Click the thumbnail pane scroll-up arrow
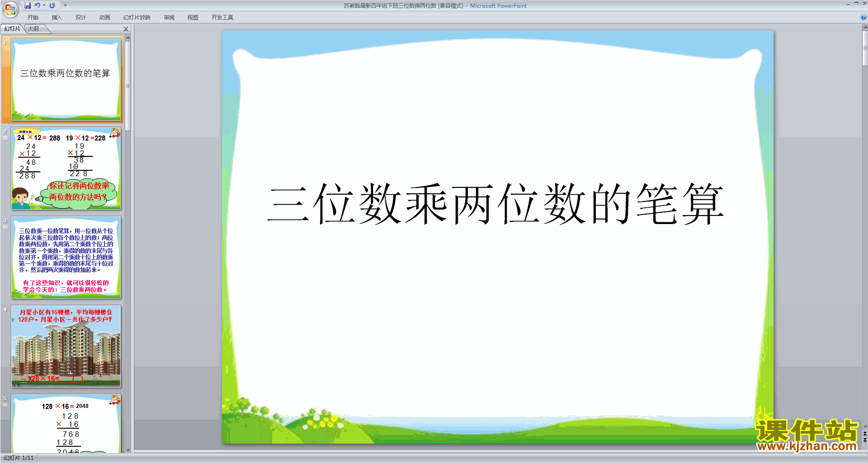The width and height of the screenshot is (868, 463). pos(128,38)
